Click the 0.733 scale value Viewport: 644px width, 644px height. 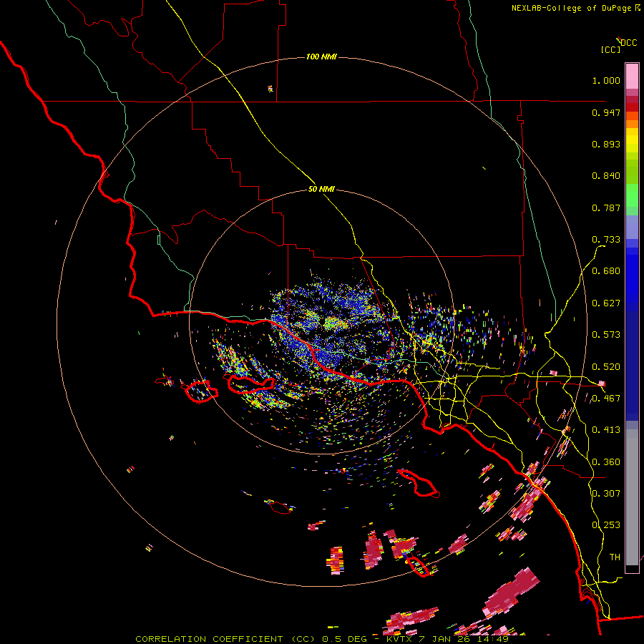point(606,240)
